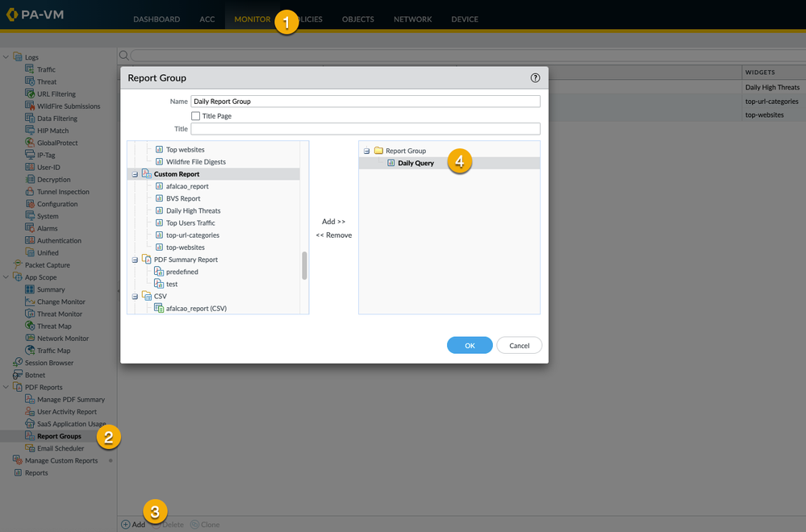
Task: Click the Add >> button
Action: pyautogui.click(x=333, y=222)
